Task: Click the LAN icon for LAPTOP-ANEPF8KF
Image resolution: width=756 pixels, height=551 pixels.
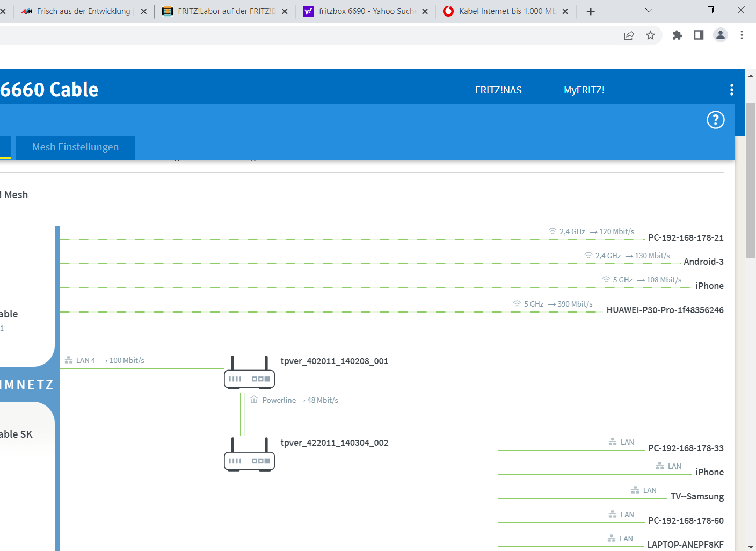Action: click(x=612, y=539)
